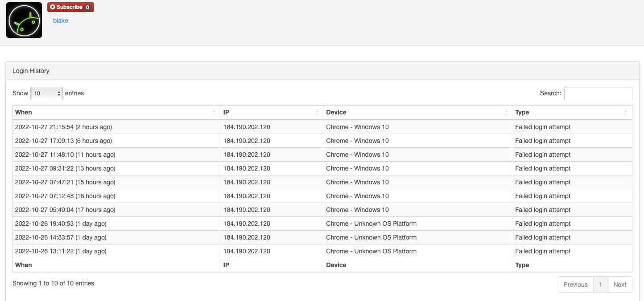
Task: Click the red Subscribe button
Action: coord(70,7)
